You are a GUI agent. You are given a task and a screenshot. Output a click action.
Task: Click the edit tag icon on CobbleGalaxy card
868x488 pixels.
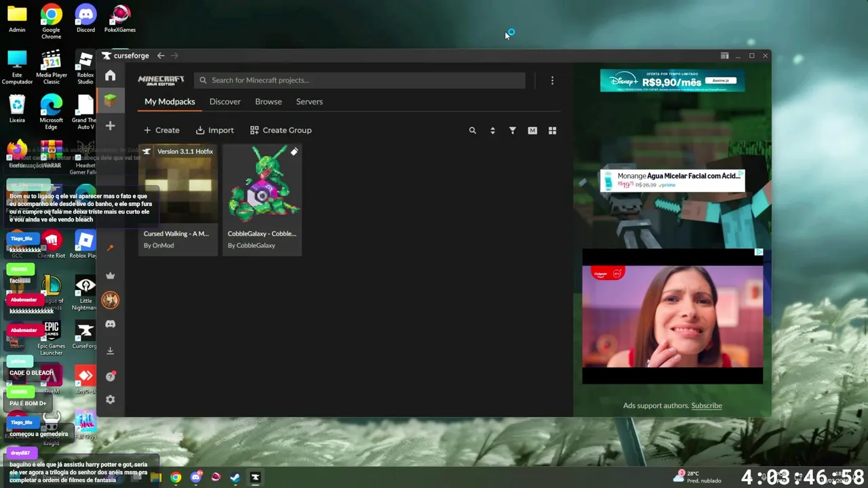click(294, 152)
